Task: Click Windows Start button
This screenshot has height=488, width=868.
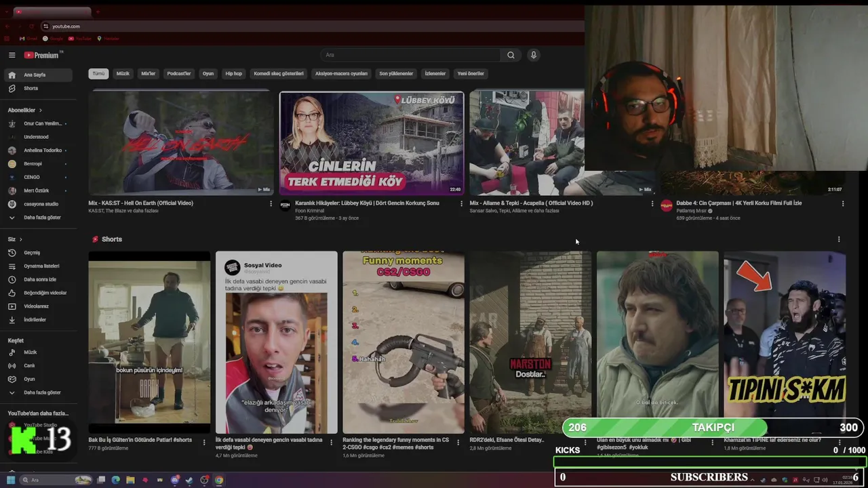Action: [11, 480]
